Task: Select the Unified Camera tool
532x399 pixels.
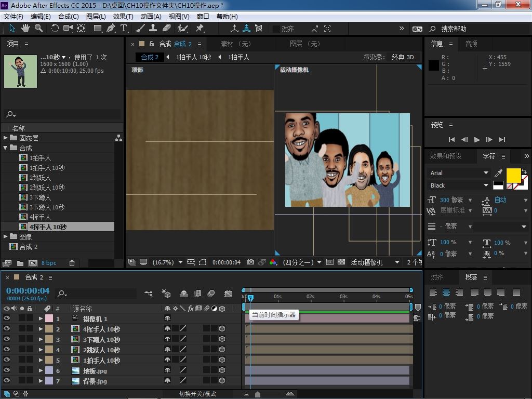Action: pyautogui.click(x=68, y=29)
